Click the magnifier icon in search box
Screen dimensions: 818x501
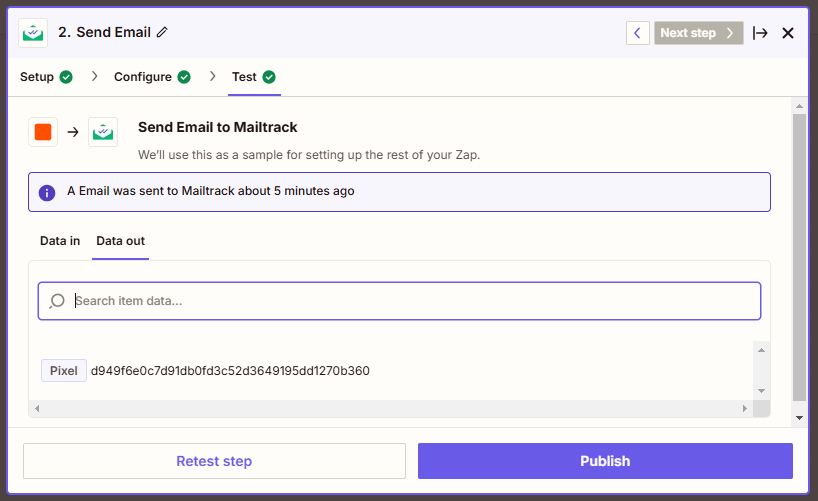57,301
